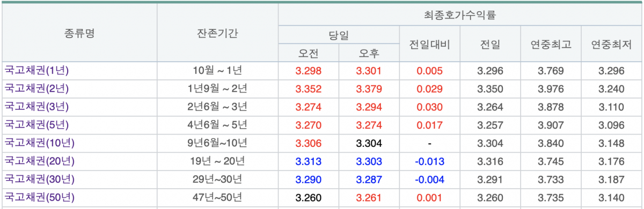Select the 2년6월 ~ 3년 maturity cell
The width and height of the screenshot is (644, 209).
pos(217,107)
